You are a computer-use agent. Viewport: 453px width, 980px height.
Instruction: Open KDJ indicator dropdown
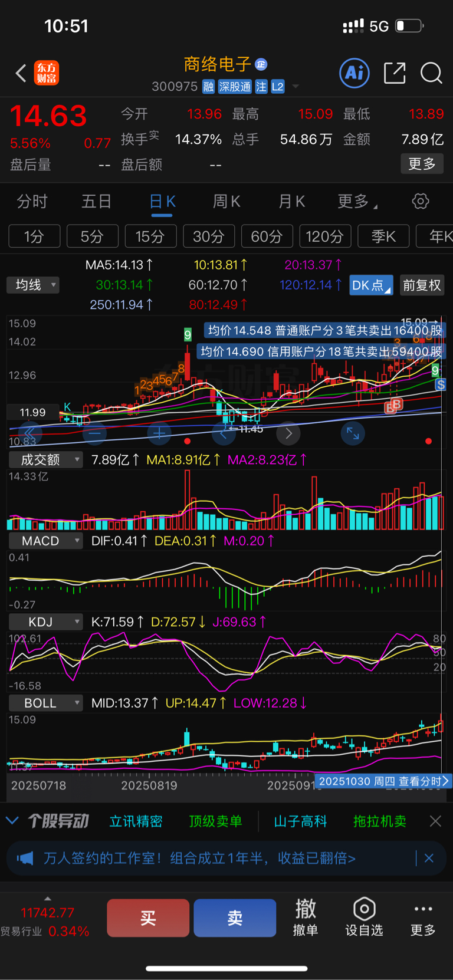[x=45, y=621]
